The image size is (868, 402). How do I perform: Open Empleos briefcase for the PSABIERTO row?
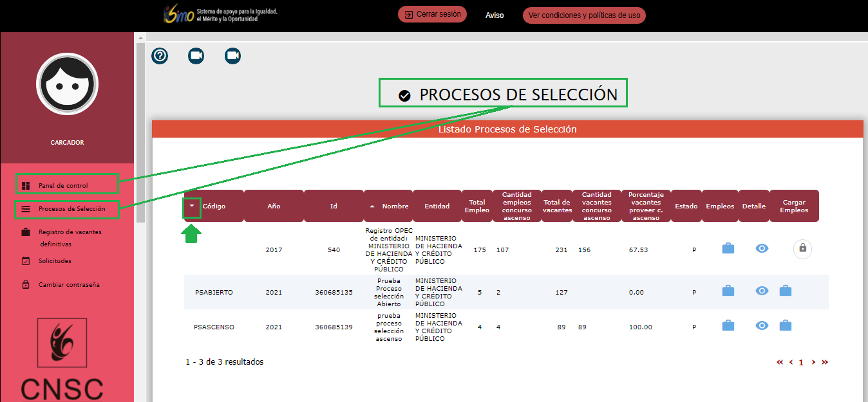click(728, 291)
